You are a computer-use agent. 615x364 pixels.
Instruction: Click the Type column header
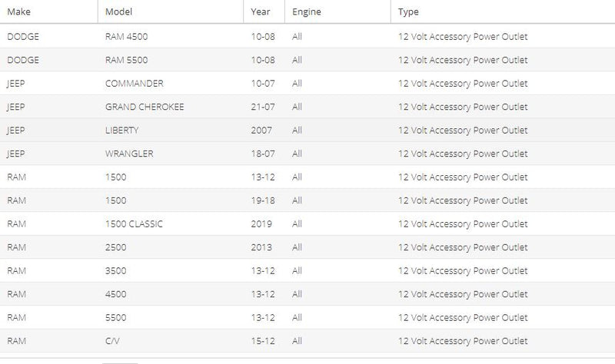[503, 12]
